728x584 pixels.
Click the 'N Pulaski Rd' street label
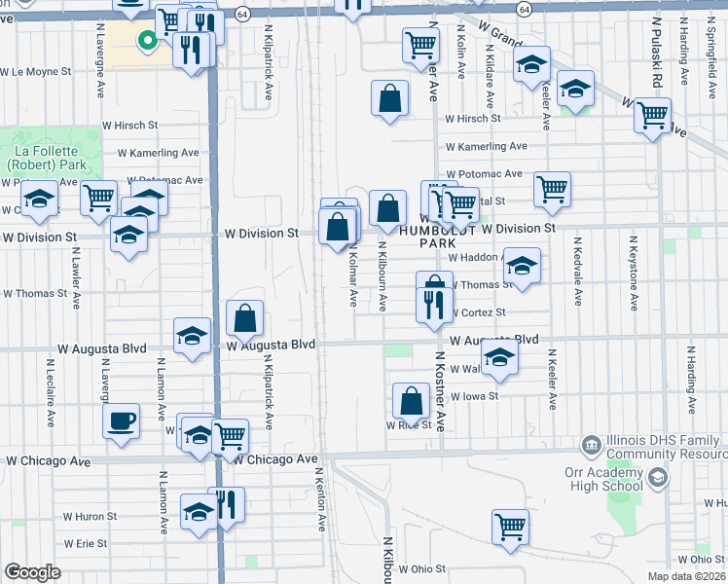(x=657, y=52)
